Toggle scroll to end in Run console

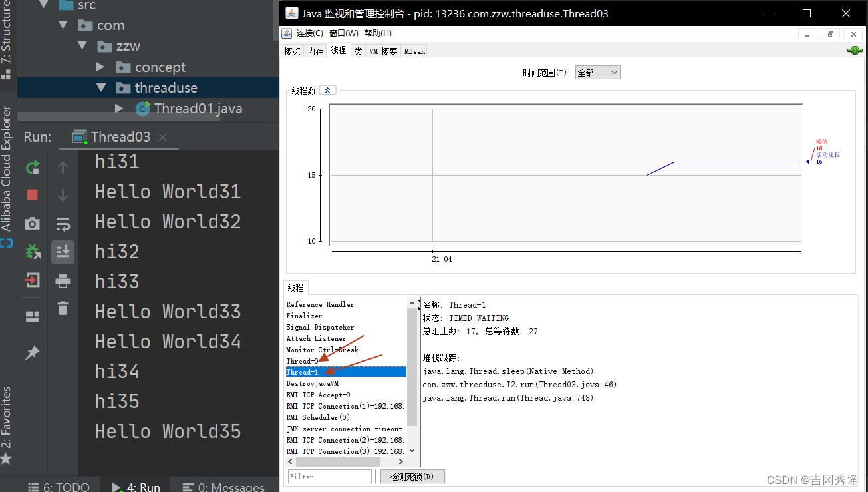coord(63,252)
